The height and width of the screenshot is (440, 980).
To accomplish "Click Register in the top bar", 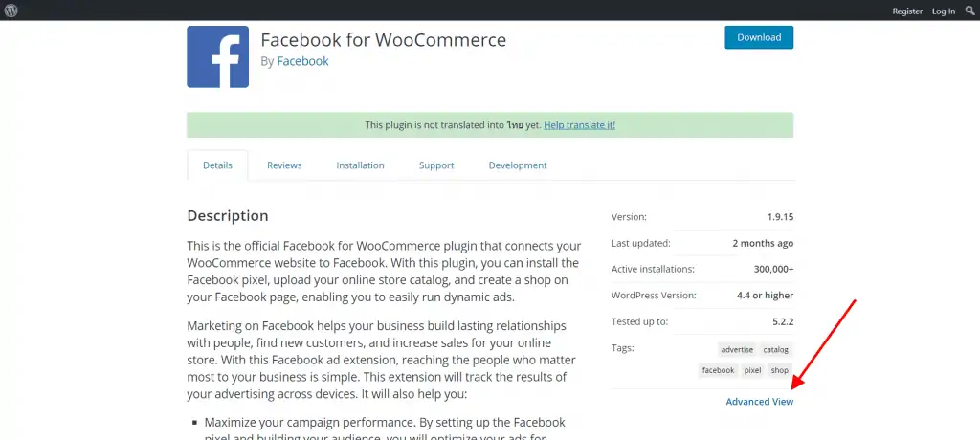I will click(907, 11).
